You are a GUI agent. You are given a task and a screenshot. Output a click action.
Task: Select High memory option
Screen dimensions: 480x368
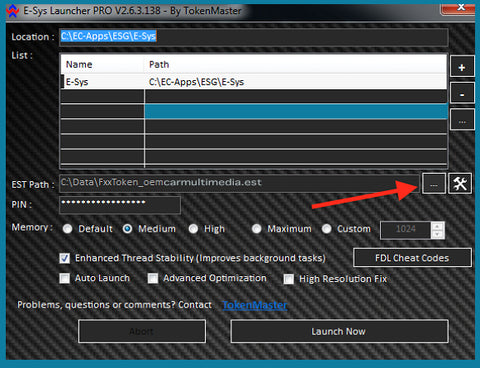[193, 229]
